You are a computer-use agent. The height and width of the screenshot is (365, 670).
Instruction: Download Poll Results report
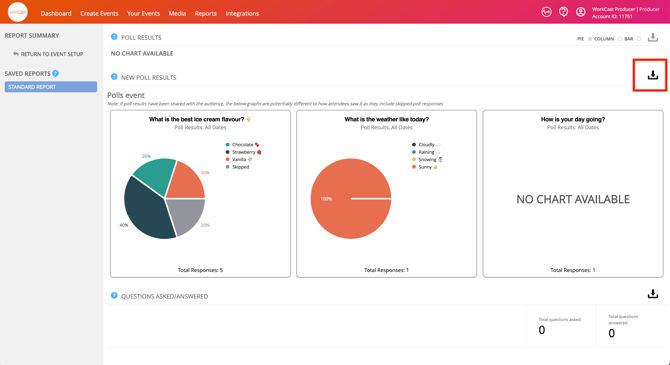652,38
